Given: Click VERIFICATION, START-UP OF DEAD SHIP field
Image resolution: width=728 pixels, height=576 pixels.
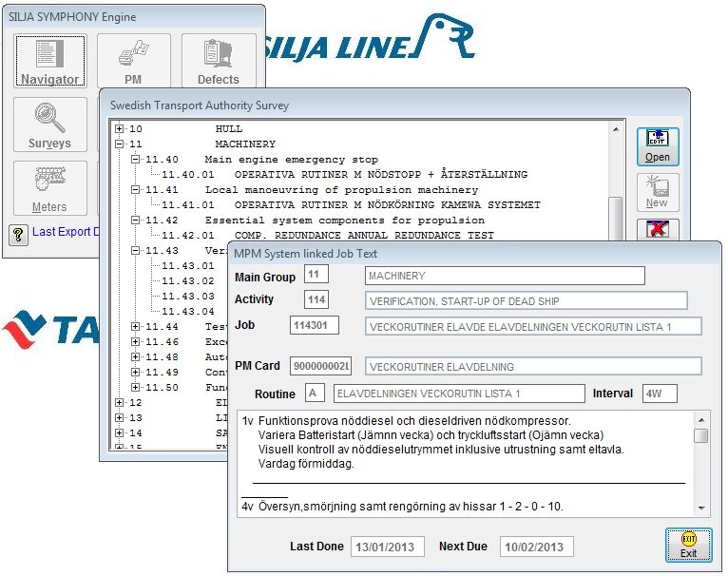Looking at the screenshot, I should [527, 301].
